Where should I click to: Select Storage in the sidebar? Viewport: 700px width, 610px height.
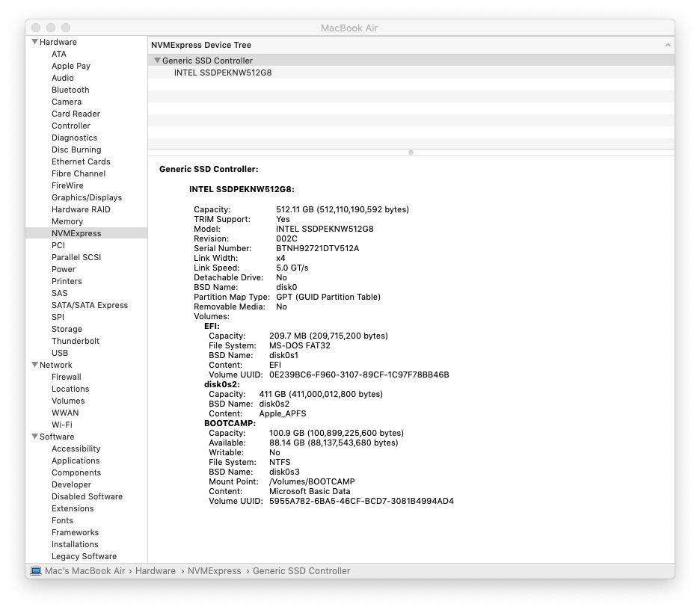(67, 330)
